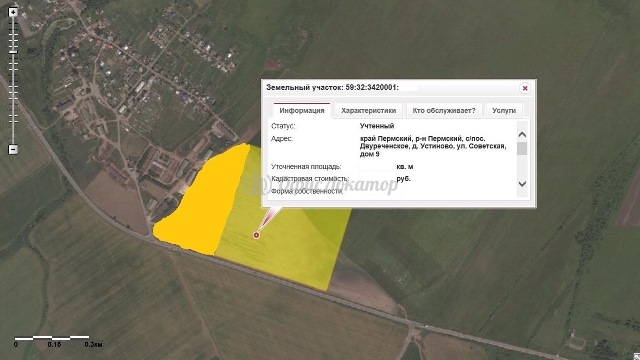Open the Информация tab

pyautogui.click(x=302, y=111)
